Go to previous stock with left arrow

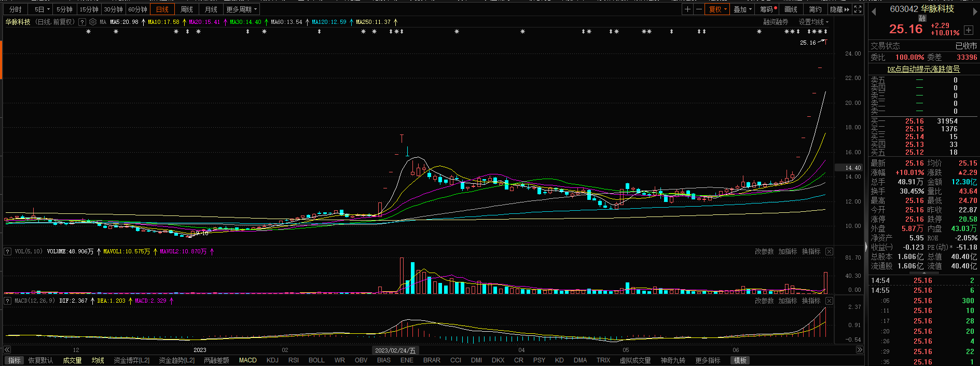pyautogui.click(x=874, y=12)
